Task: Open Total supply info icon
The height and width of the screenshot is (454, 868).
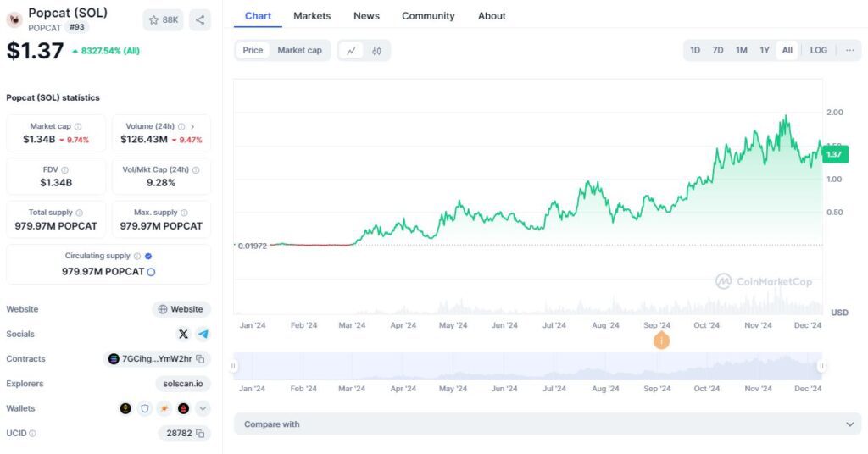Action: click(79, 213)
